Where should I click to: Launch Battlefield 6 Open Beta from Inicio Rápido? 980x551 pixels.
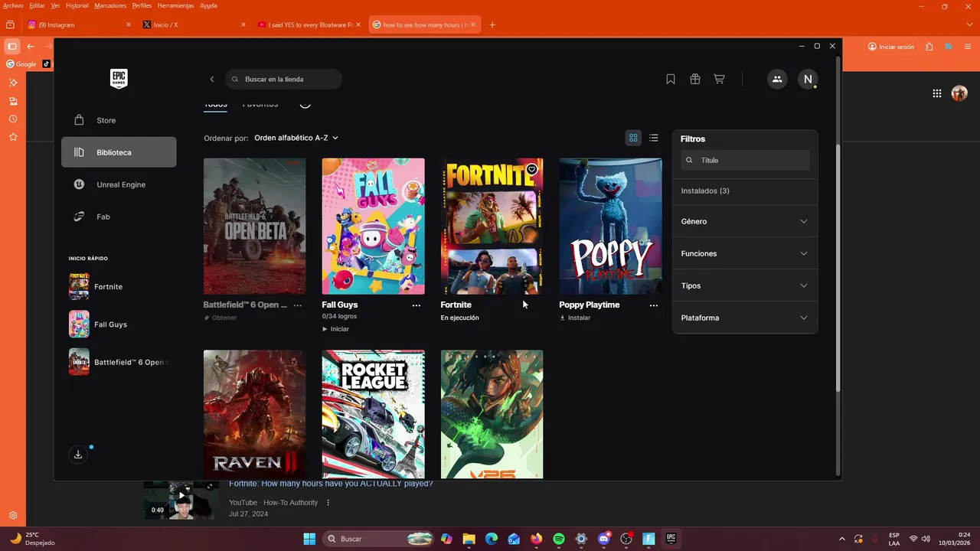pyautogui.click(x=119, y=362)
